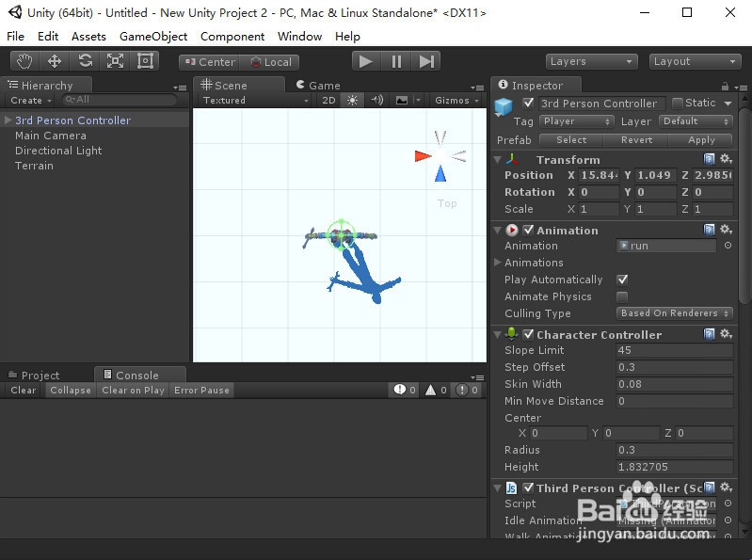Open the Assets menu
Viewport: 752px width, 560px height.
coord(88,37)
